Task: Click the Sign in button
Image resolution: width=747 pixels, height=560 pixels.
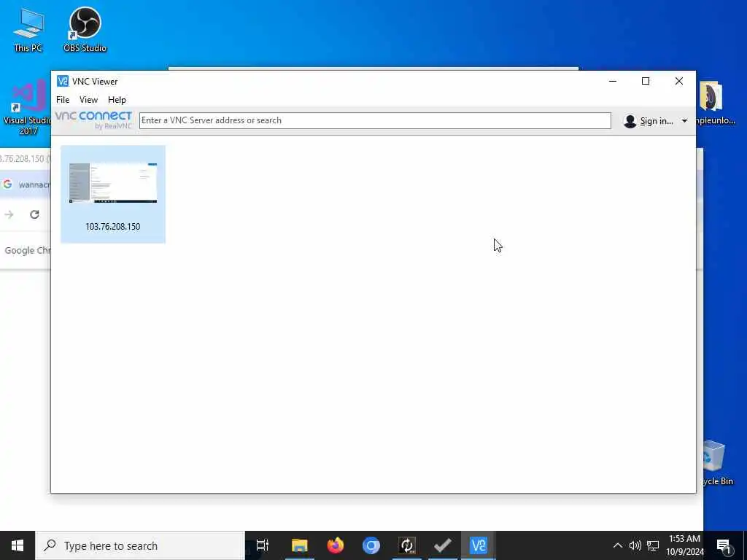Action: [x=656, y=121]
